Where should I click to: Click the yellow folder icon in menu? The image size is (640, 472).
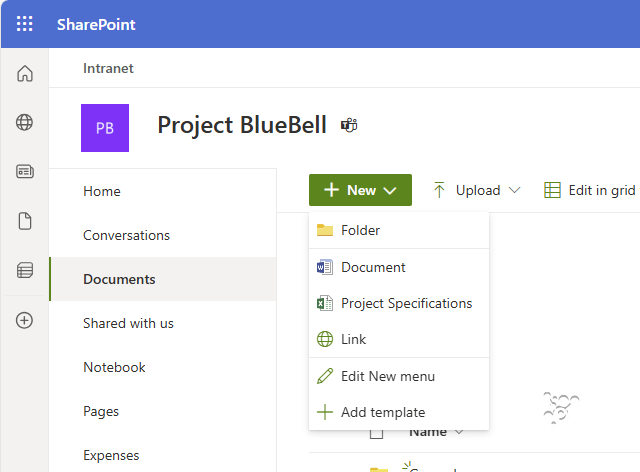coord(325,230)
